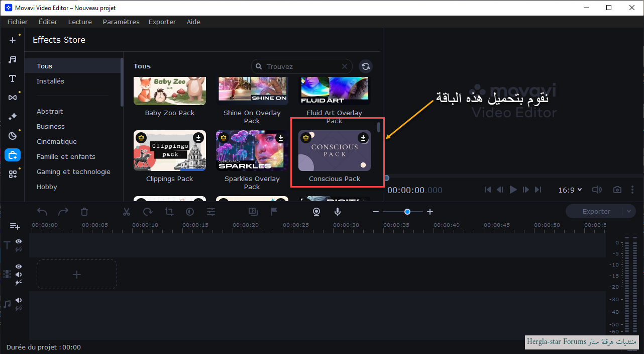
Task: Refresh the Effects Store list
Action: 366,66
